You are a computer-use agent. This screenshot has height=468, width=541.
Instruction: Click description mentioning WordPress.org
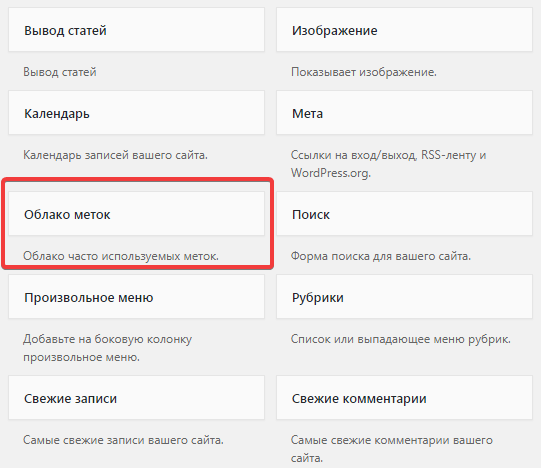[x=388, y=164]
